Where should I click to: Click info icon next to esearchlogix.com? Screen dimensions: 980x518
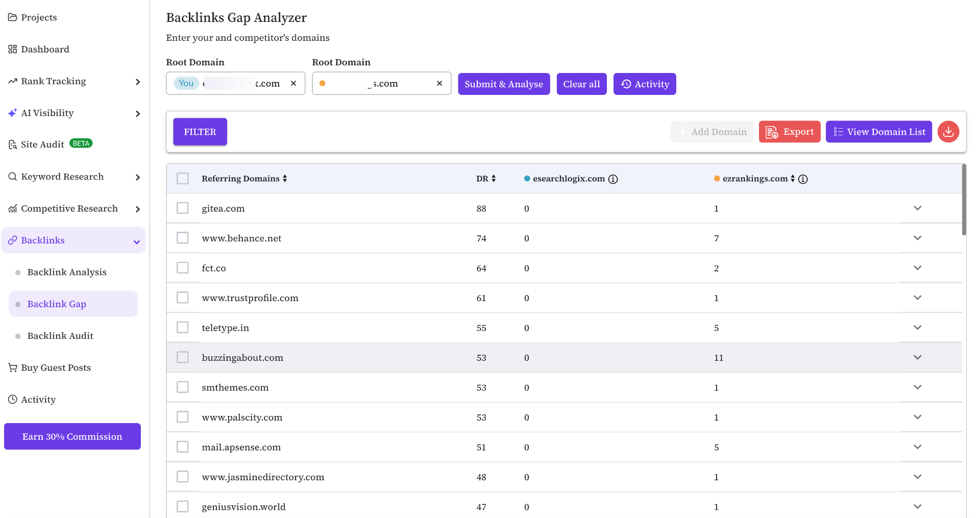pos(613,179)
